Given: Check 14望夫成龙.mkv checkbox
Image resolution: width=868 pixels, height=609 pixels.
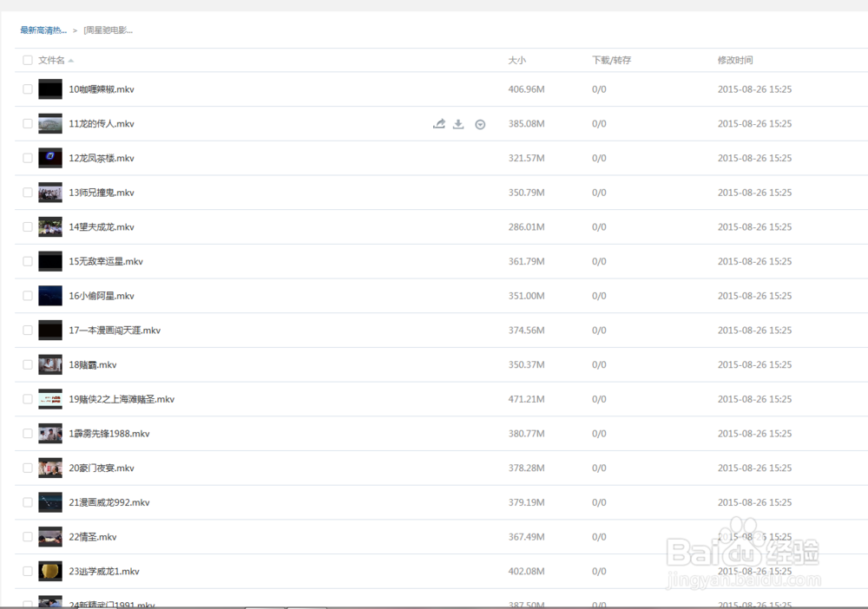Looking at the screenshot, I should [x=28, y=226].
